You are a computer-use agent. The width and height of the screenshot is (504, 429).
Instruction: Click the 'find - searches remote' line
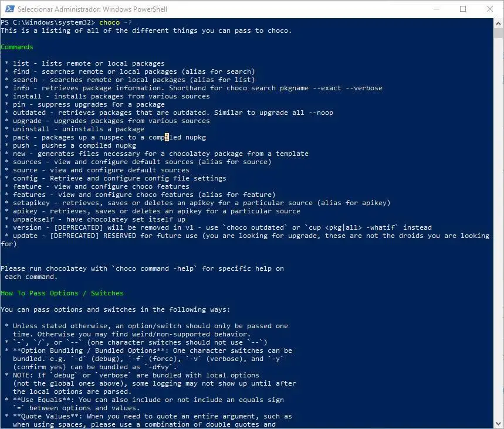130,71
